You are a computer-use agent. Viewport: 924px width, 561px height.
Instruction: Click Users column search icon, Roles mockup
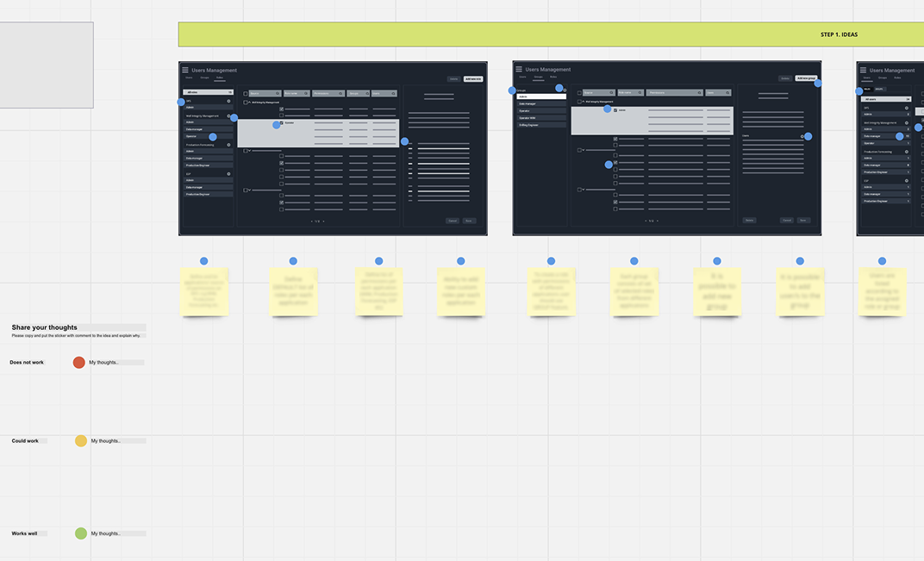pos(394,93)
